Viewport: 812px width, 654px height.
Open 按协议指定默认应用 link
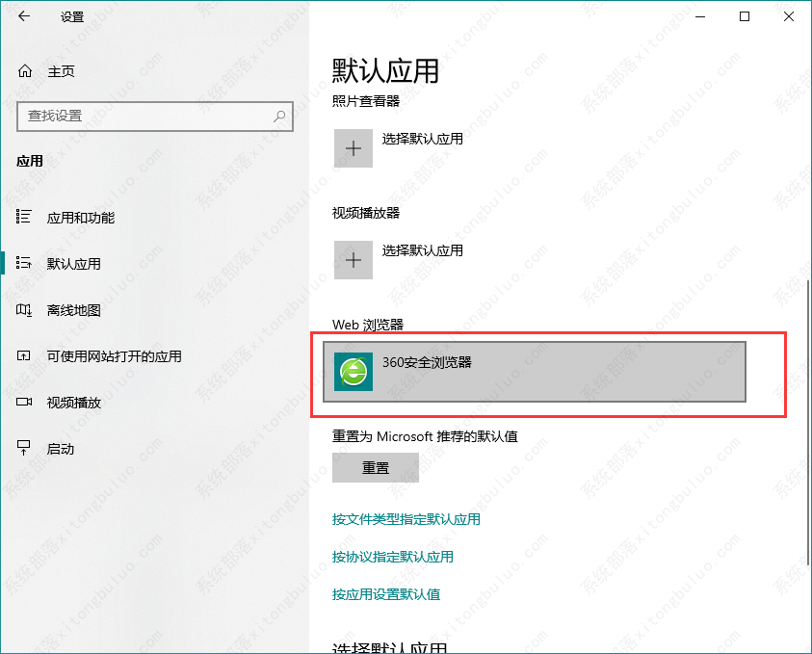392,557
